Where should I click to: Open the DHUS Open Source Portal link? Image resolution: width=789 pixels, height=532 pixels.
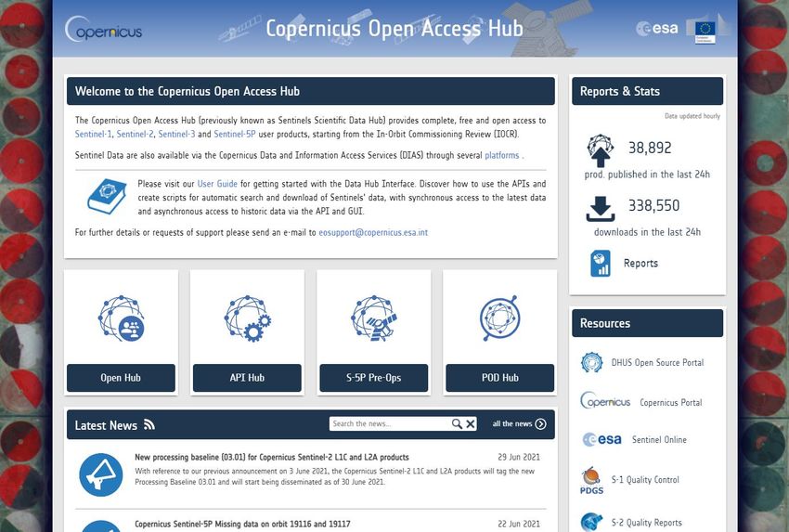(x=658, y=362)
